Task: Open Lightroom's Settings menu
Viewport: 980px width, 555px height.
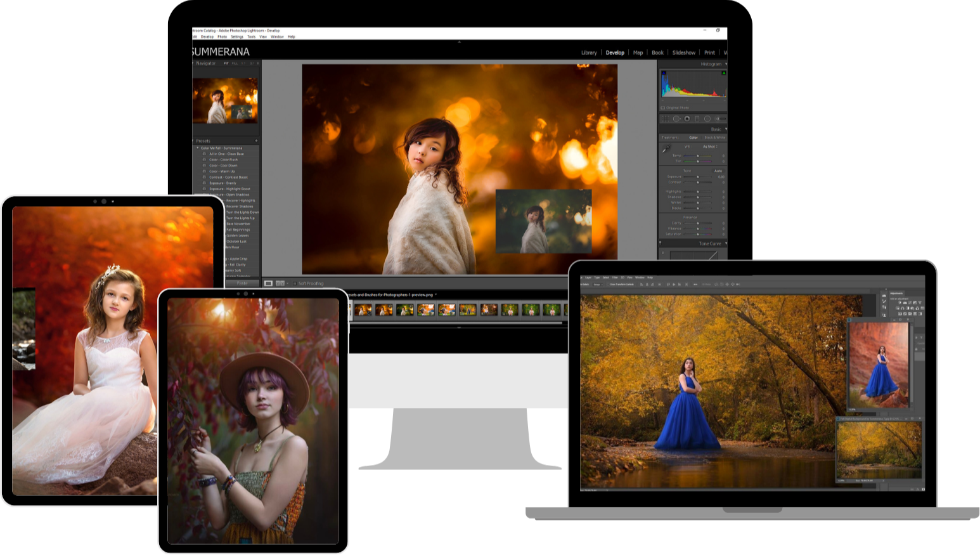Action: point(237,37)
